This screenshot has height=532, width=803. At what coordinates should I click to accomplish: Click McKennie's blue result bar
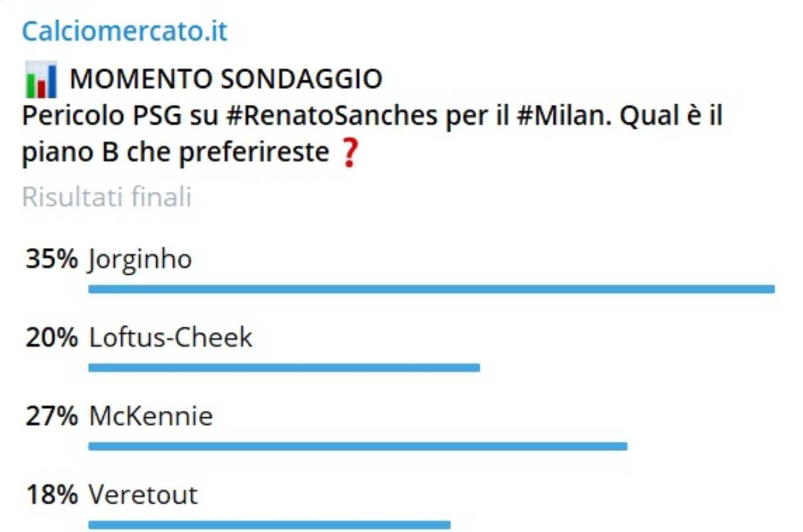click(358, 446)
